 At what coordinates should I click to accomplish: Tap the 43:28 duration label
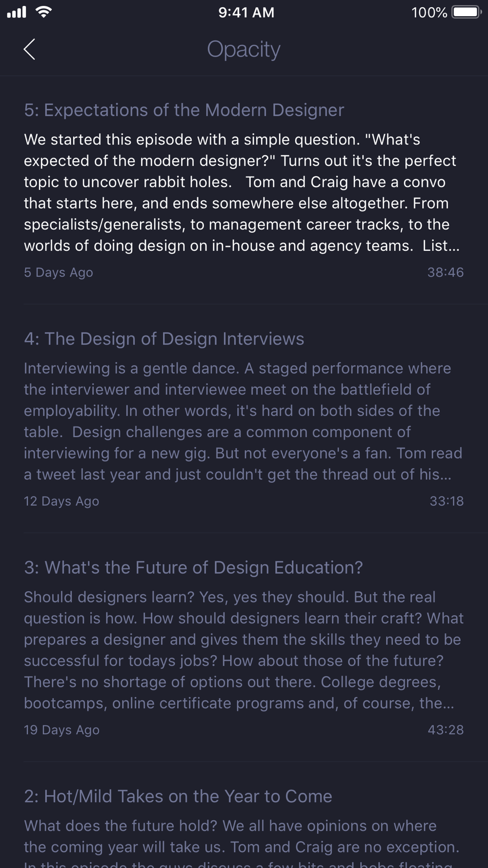pos(446,730)
